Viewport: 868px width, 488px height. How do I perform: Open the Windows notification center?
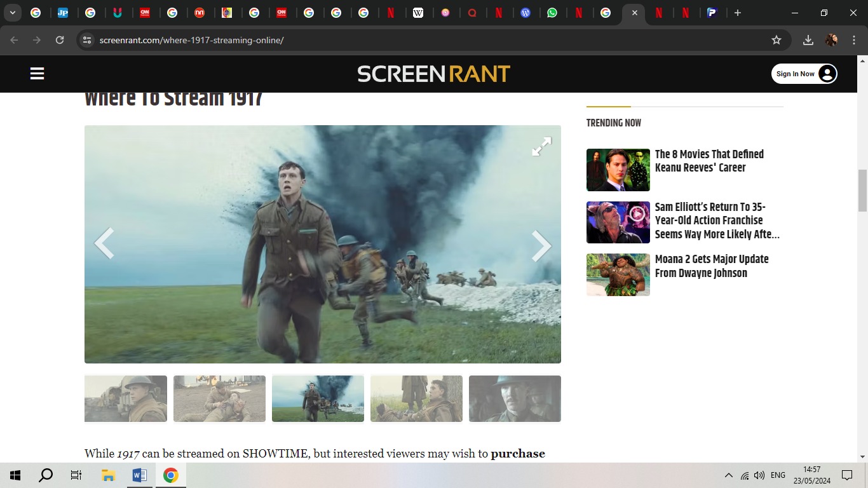847,475
